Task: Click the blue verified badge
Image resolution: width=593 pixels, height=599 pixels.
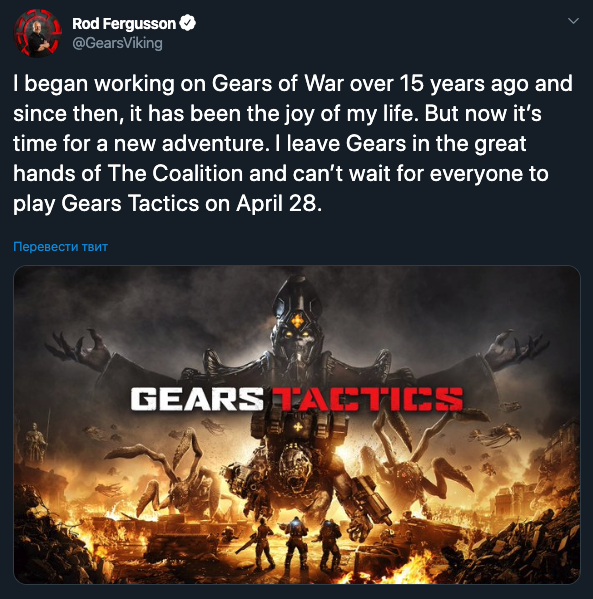Action: click(x=187, y=23)
